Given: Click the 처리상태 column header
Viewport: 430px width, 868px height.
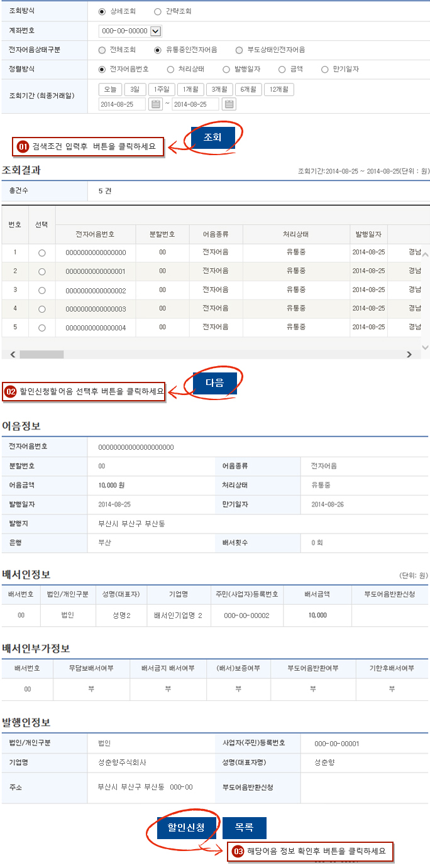Looking at the screenshot, I should click(x=295, y=234).
